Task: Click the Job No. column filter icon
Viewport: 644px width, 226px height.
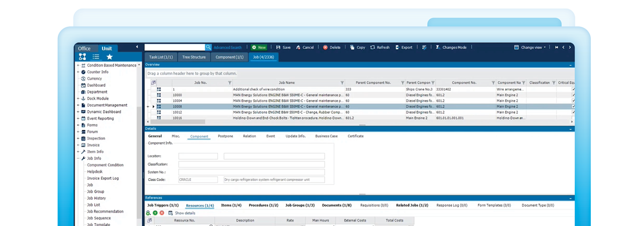Action: [x=230, y=83]
